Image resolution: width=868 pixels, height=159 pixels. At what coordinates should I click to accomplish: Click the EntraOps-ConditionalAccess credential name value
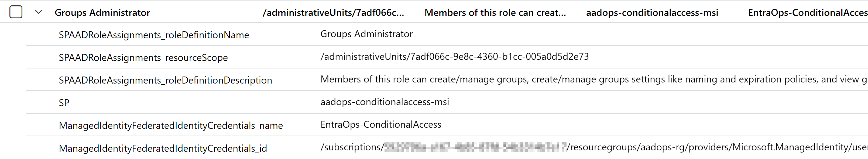tap(381, 124)
